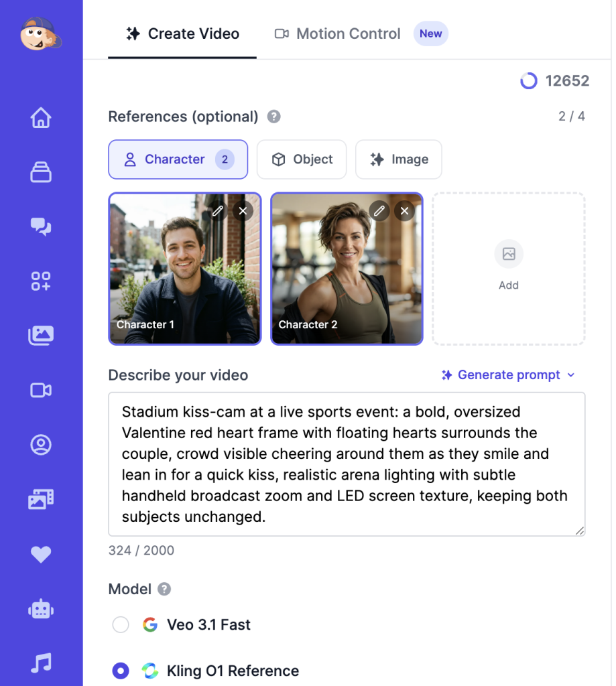Toggle the Character reference type
The height and width of the screenshot is (686, 616).
click(x=178, y=159)
